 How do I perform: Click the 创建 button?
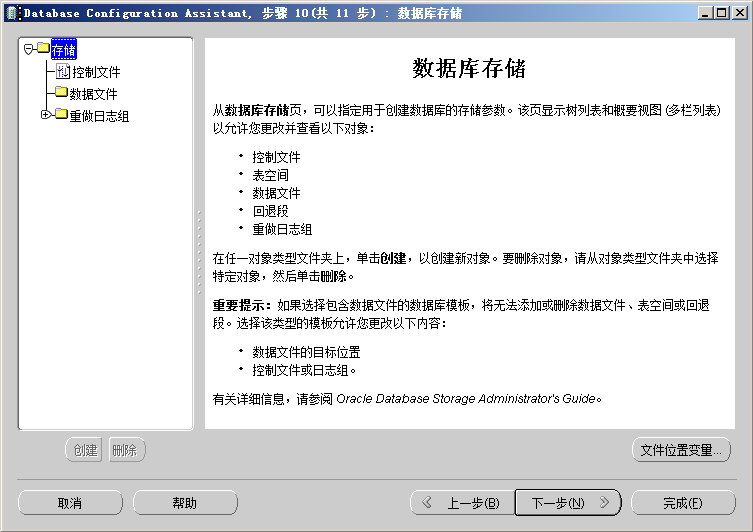(x=84, y=450)
